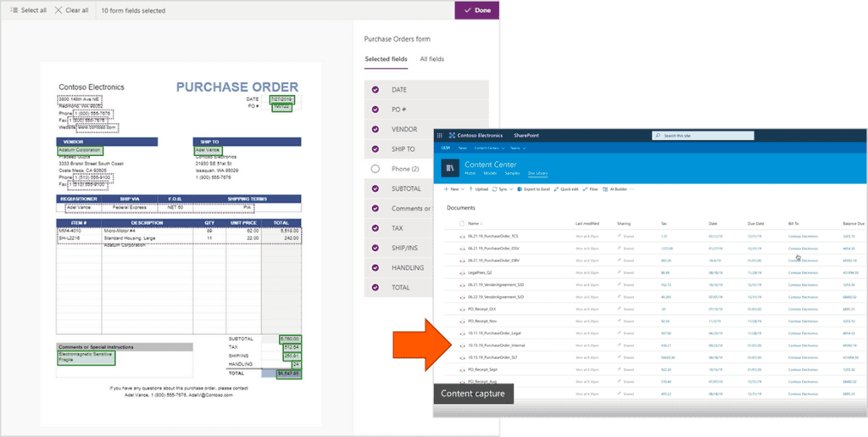Click PDF icon of 06.21.19_PurchaseOrder_OBV row
Image resolution: width=868 pixels, height=437 pixels.
point(462,261)
